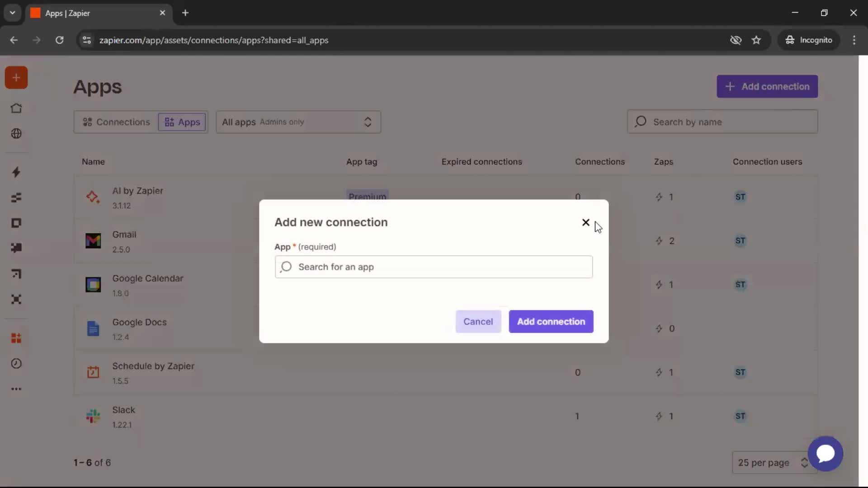Open the chat support bubble
This screenshot has width=868, height=488.
click(x=826, y=454)
